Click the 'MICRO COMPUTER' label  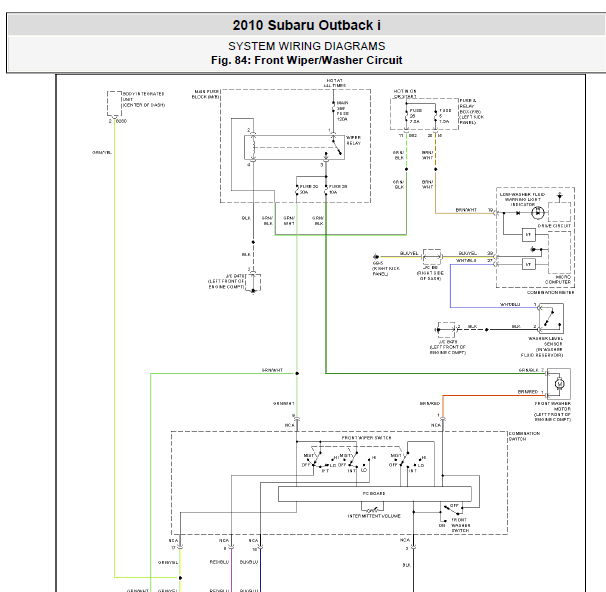[558, 279]
